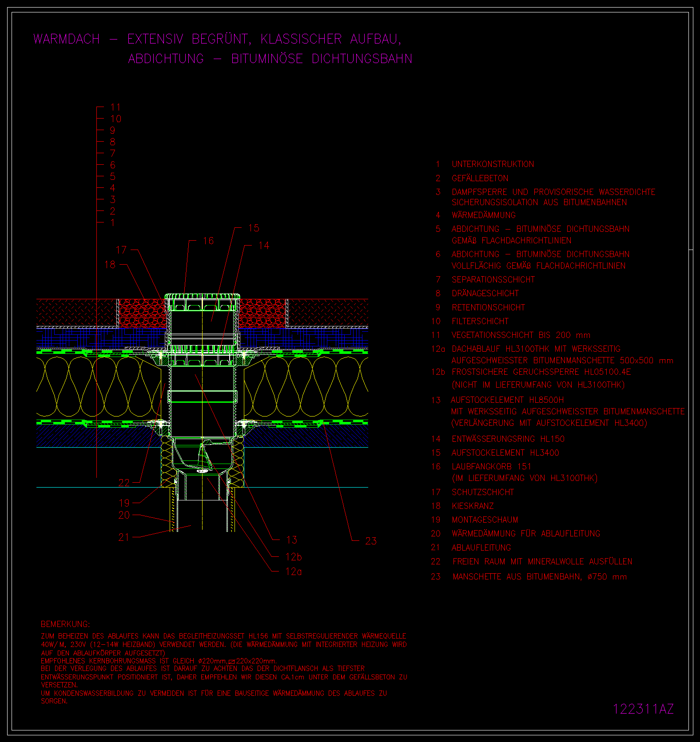Image resolution: width=700 pixels, height=742 pixels.
Task: Click 'FROSTSICHERE GERUCHSSPERRE HL05100.4E' legend text
Action: tap(541, 372)
